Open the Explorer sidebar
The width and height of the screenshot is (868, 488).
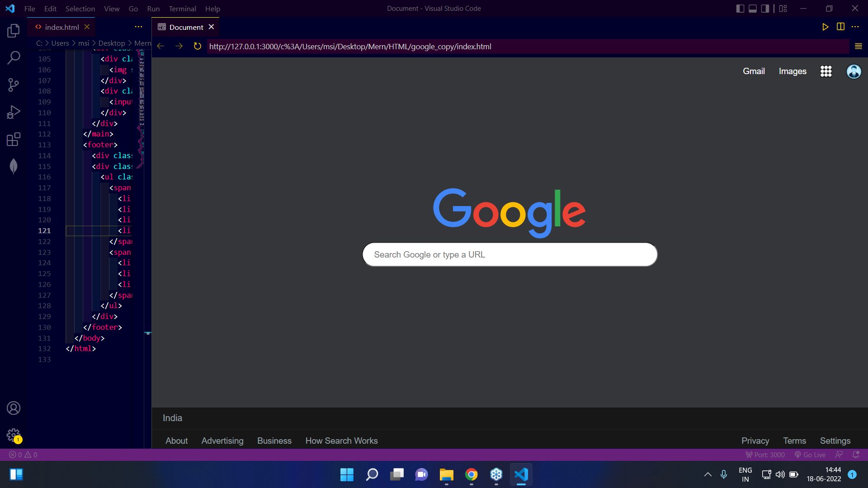(x=14, y=30)
